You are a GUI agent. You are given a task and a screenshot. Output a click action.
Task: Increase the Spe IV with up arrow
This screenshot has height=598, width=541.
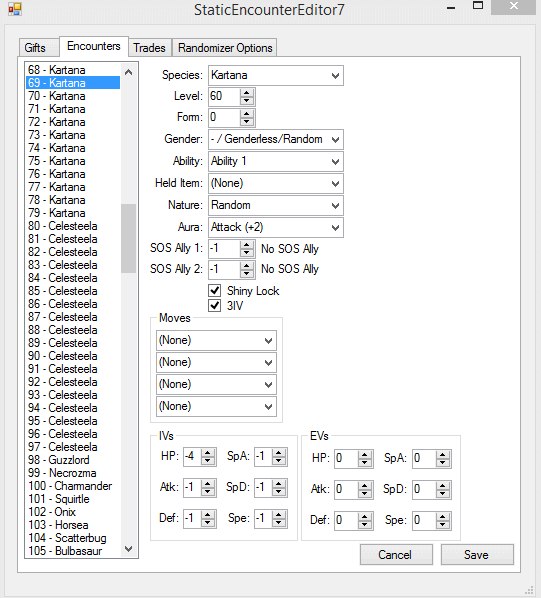pos(279,515)
